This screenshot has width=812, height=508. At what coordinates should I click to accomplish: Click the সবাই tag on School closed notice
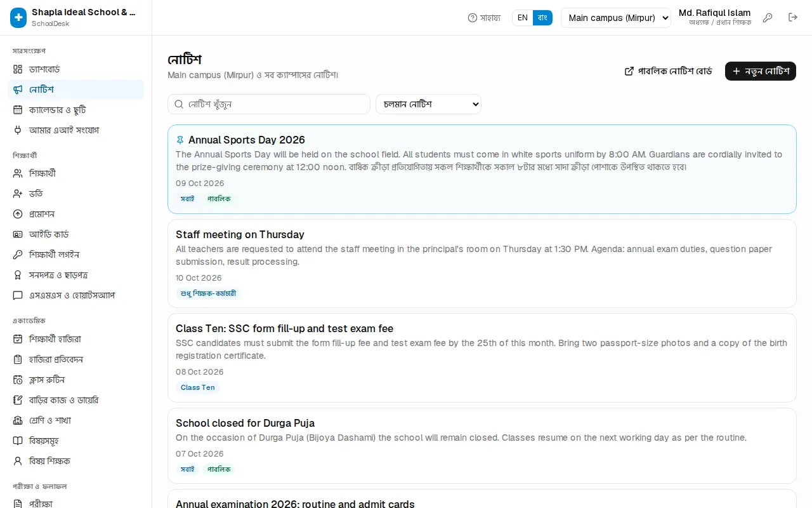(x=187, y=469)
